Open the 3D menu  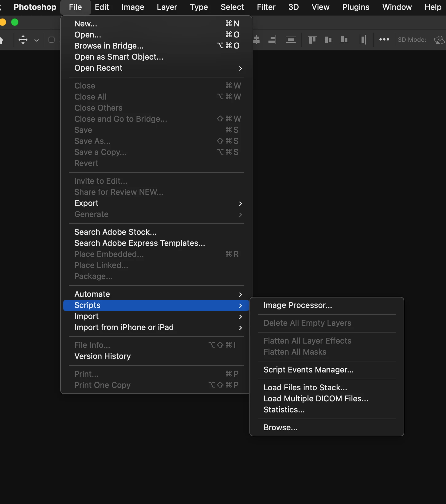pyautogui.click(x=293, y=7)
